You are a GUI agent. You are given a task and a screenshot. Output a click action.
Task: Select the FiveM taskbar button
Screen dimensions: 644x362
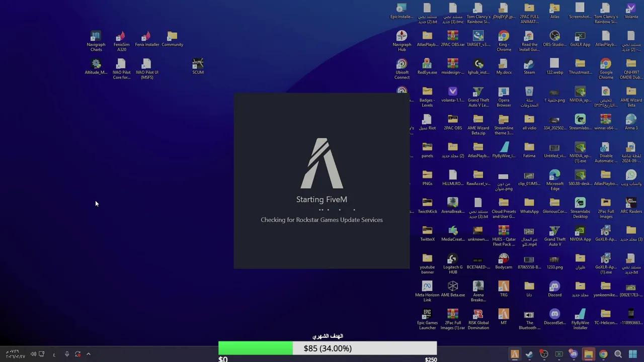point(514,354)
